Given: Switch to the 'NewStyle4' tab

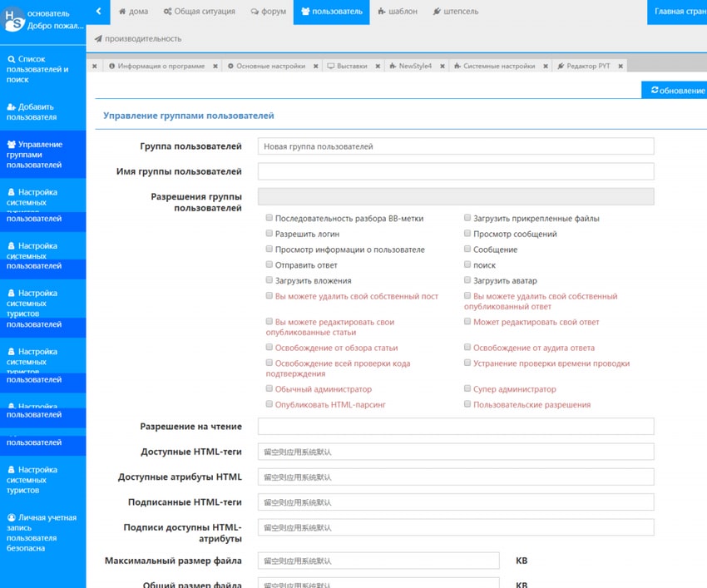Looking at the screenshot, I should click(411, 66).
